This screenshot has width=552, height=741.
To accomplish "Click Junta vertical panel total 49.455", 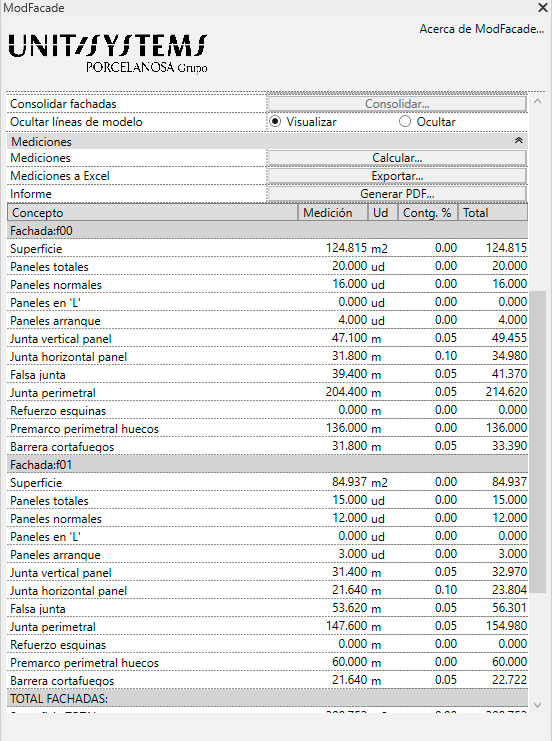I will pyautogui.click(x=509, y=338).
